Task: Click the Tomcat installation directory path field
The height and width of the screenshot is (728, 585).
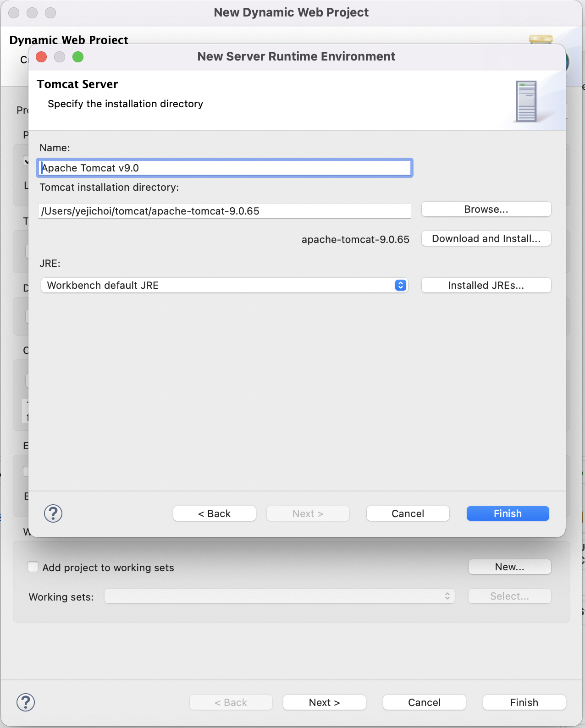Action: click(x=225, y=211)
